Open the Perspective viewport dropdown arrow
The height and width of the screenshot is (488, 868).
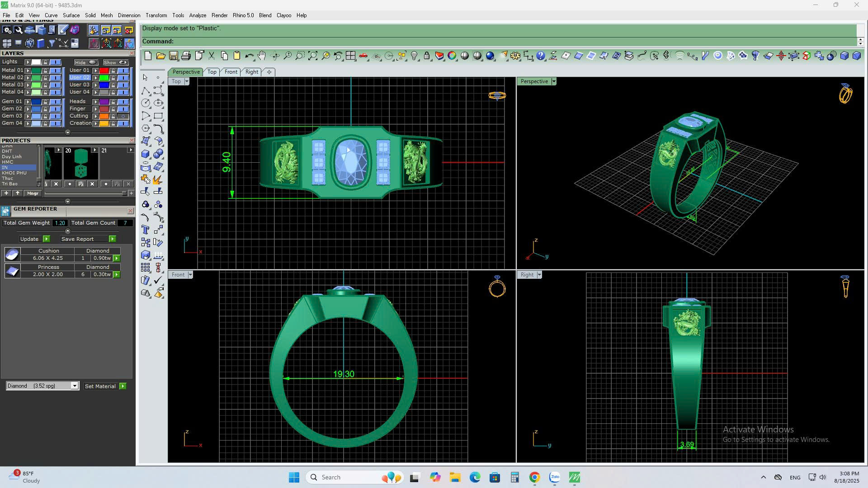pyautogui.click(x=553, y=81)
